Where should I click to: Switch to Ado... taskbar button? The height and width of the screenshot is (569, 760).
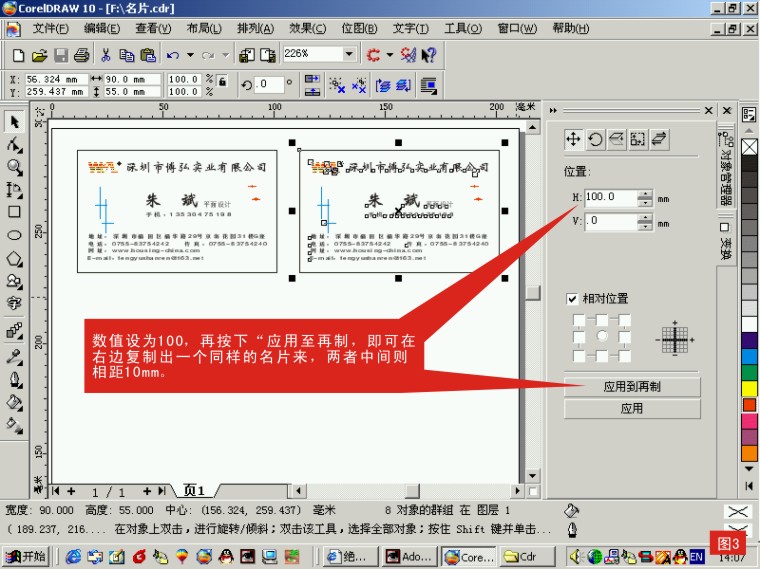click(x=410, y=557)
